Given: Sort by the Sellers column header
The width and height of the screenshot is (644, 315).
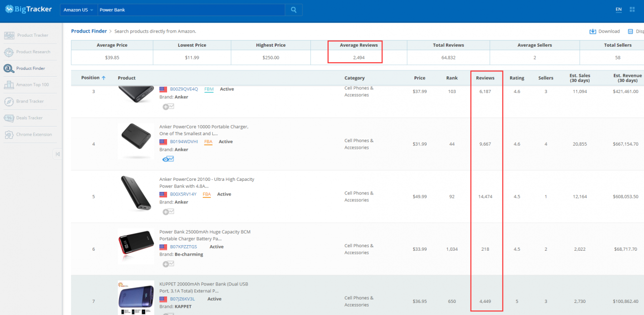Looking at the screenshot, I should pos(546,78).
